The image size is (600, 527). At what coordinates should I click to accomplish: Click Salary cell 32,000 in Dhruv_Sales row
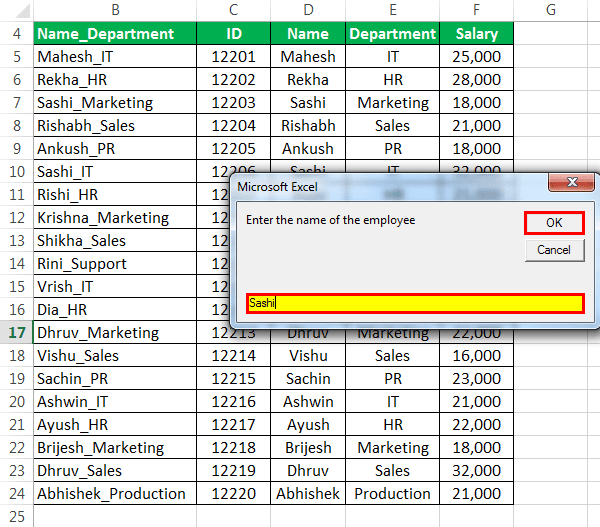pyautogui.click(x=476, y=470)
